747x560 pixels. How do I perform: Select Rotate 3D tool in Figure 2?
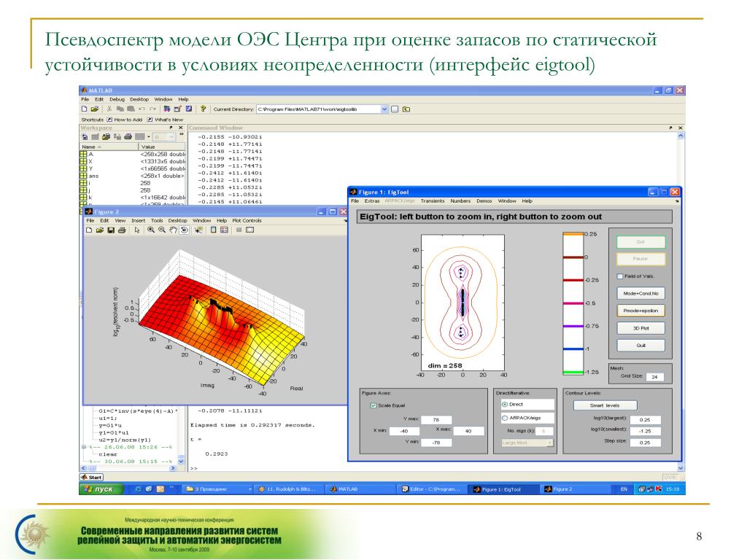[x=184, y=230]
